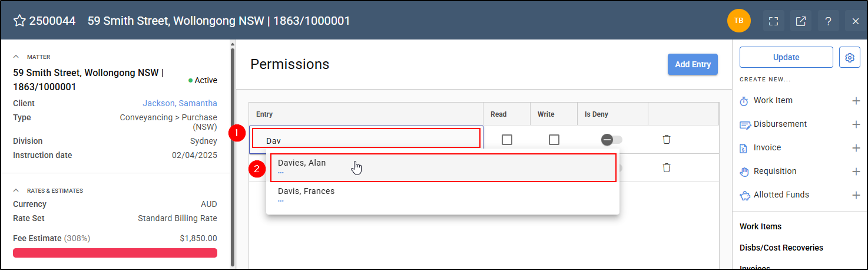The width and height of the screenshot is (868, 270).
Task: Collapse the Matter section
Action: tap(16, 57)
